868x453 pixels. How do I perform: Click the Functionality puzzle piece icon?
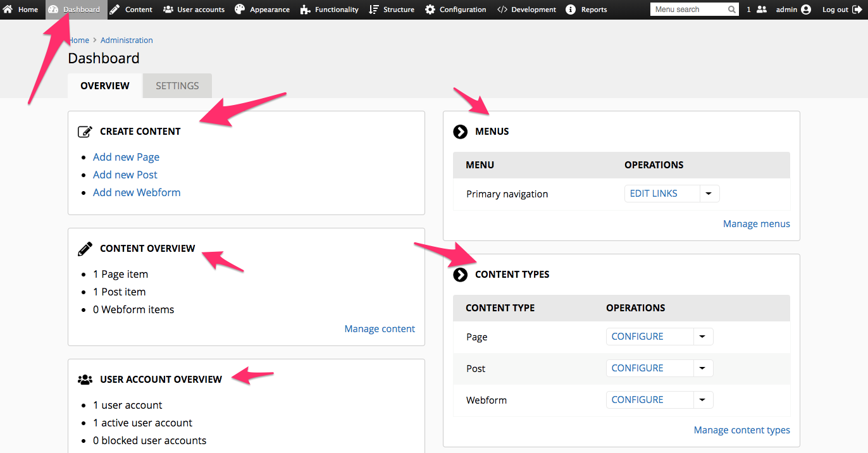click(305, 9)
